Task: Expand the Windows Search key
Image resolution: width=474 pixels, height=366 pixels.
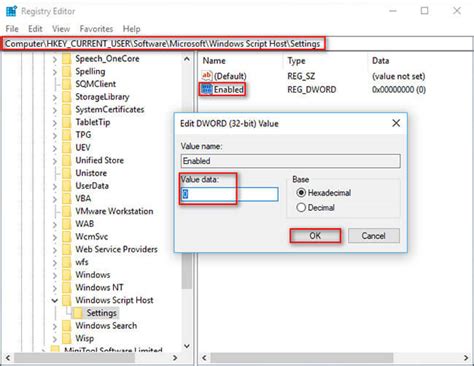Action: [55, 326]
